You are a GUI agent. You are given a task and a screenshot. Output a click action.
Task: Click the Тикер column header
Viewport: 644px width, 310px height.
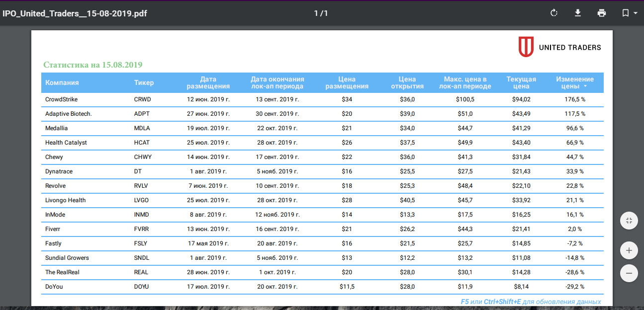[x=144, y=83]
